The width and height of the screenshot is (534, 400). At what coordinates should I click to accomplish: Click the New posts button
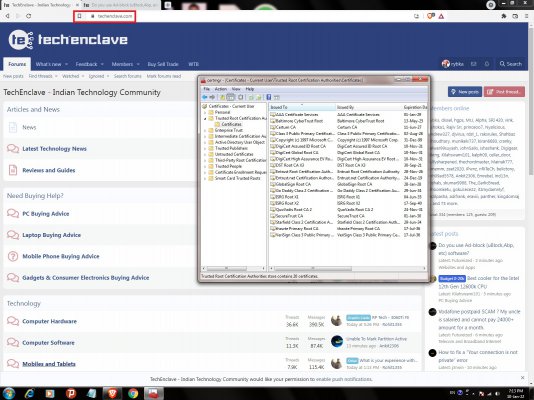point(465,92)
